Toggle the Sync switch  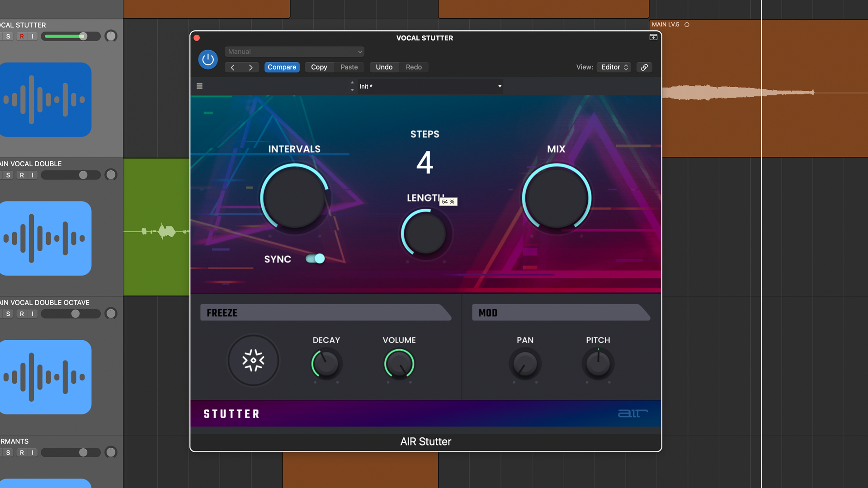coord(315,258)
